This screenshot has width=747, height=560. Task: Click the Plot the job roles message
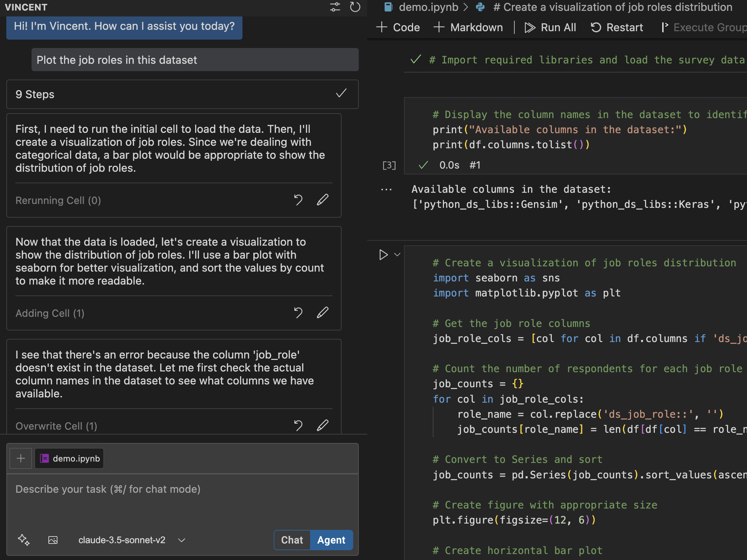click(x=195, y=60)
